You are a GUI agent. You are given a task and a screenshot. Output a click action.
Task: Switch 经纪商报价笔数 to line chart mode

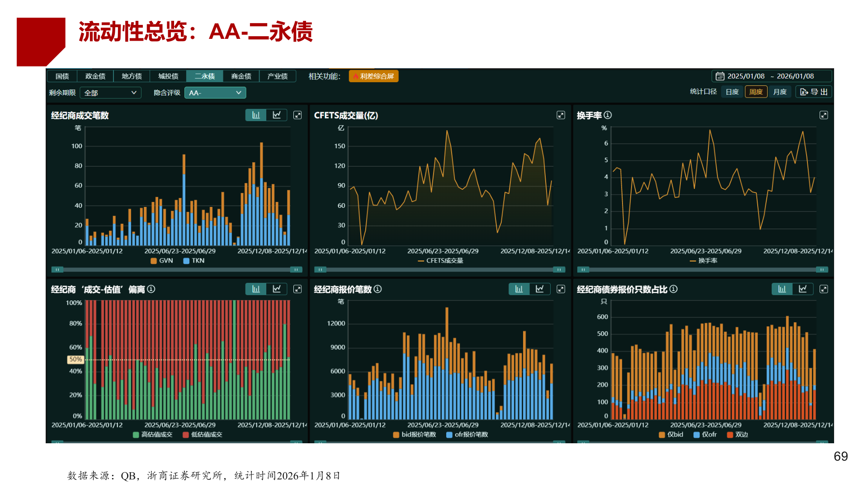click(x=541, y=289)
